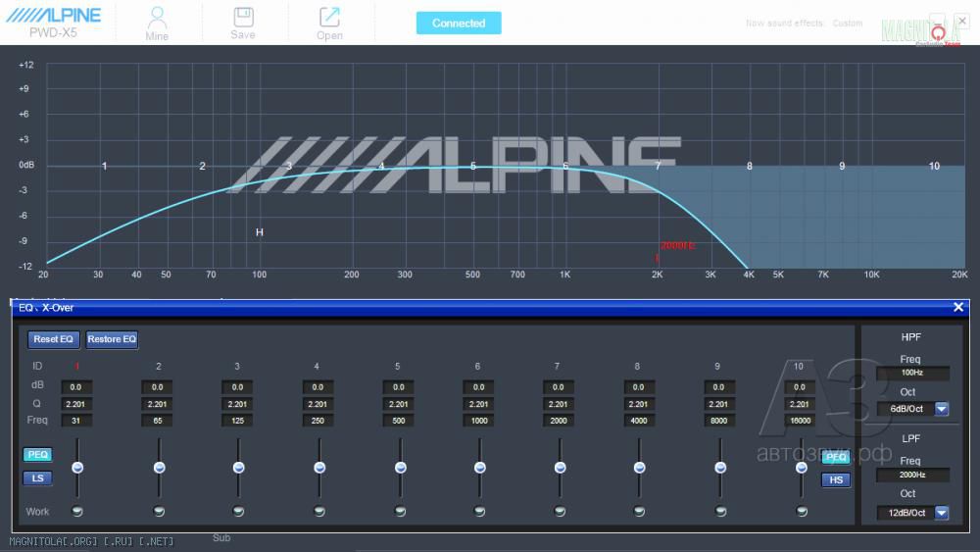Click band 4 Freq field showing 250
The image size is (980, 552).
point(318,421)
